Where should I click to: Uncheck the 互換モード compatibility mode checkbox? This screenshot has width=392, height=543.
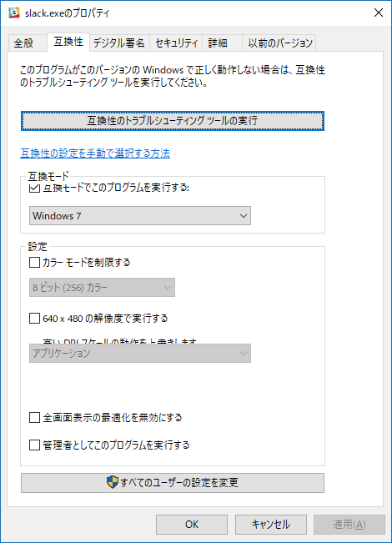(34, 188)
